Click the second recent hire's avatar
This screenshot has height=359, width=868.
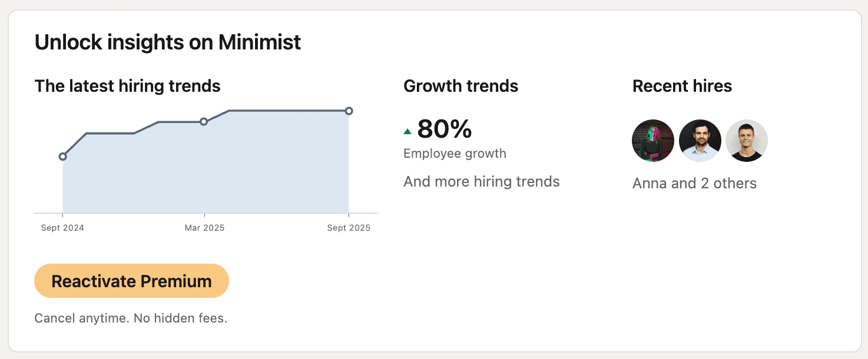pos(700,140)
